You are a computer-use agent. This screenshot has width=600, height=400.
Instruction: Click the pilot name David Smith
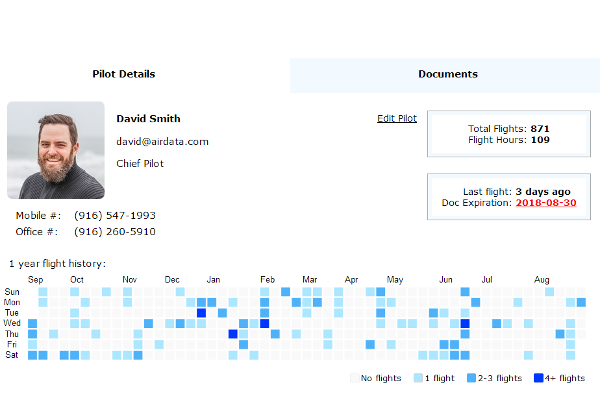pyautogui.click(x=148, y=119)
